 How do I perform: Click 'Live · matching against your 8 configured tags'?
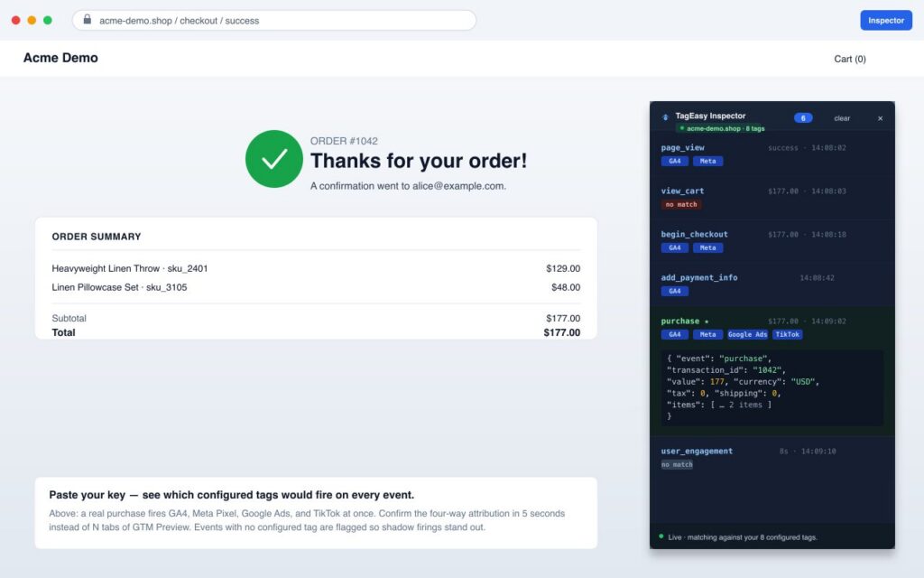coord(743,537)
